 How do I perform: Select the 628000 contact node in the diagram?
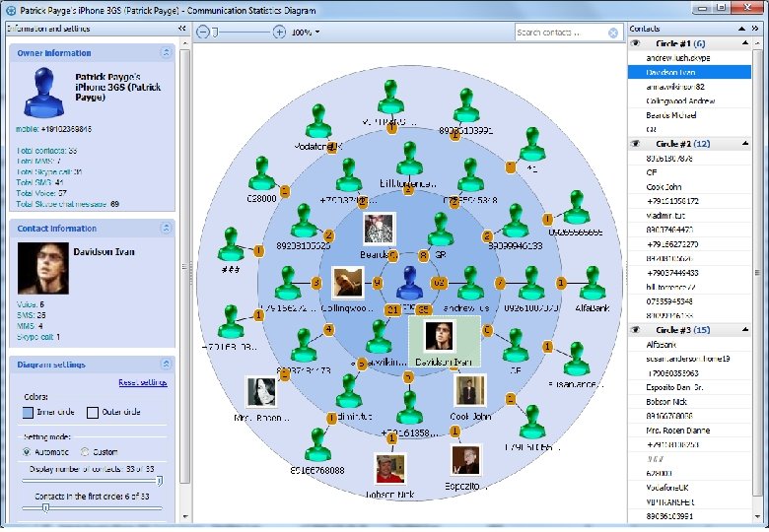(x=262, y=173)
